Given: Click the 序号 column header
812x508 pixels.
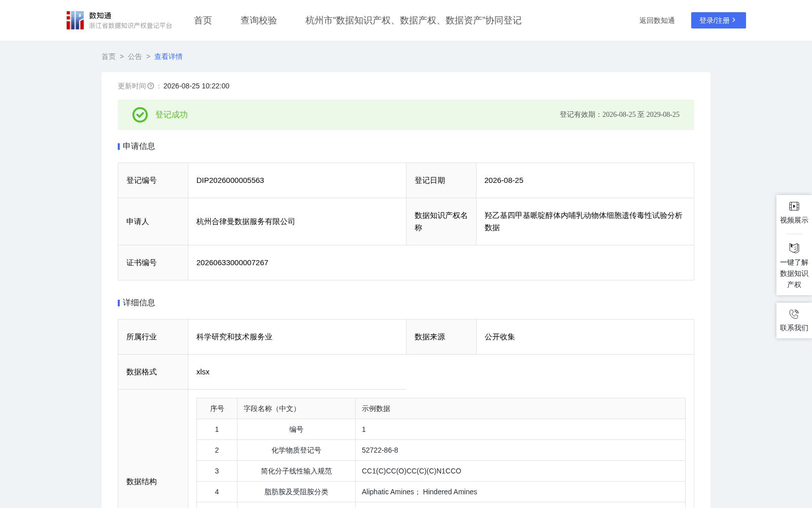Looking at the screenshot, I should click(217, 408).
